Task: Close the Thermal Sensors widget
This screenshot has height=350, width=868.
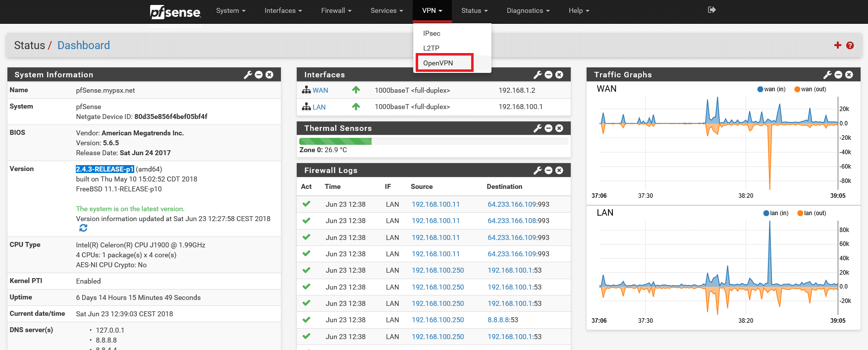Action: [x=559, y=128]
